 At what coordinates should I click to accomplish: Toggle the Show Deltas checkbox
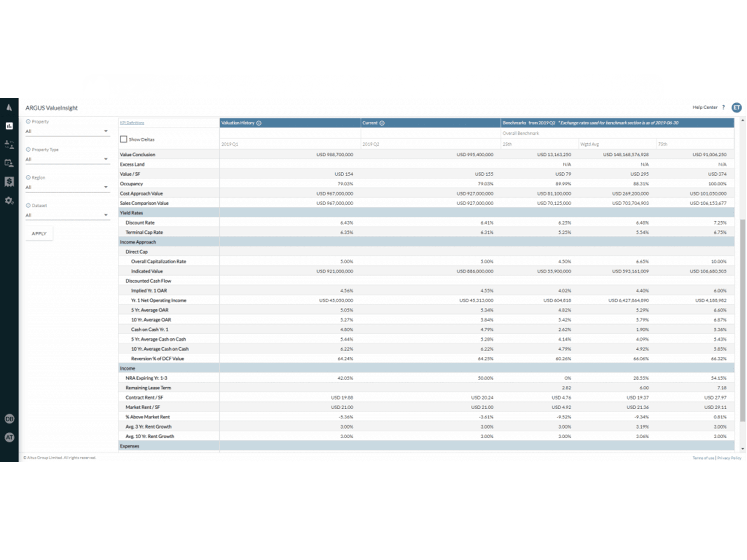point(124,139)
